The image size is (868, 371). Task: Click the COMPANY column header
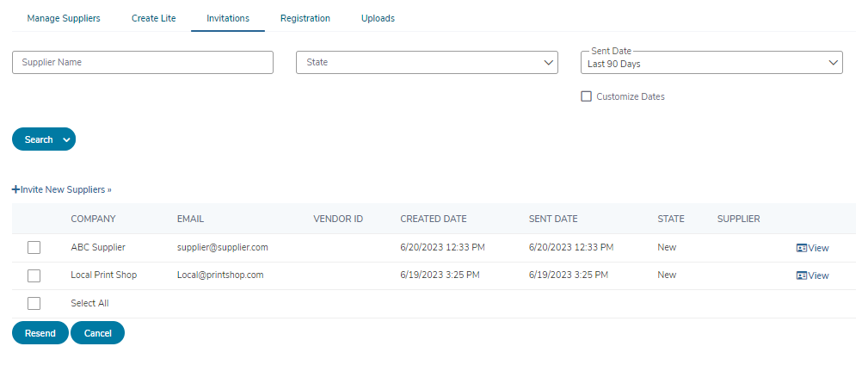[93, 219]
